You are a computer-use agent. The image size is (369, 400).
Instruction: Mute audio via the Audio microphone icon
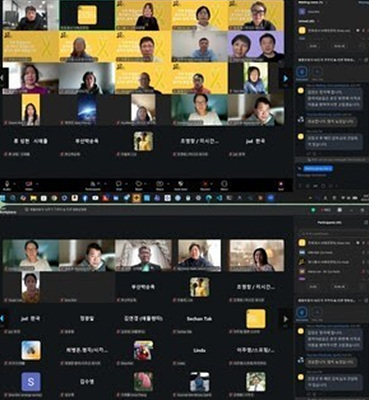point(7,184)
